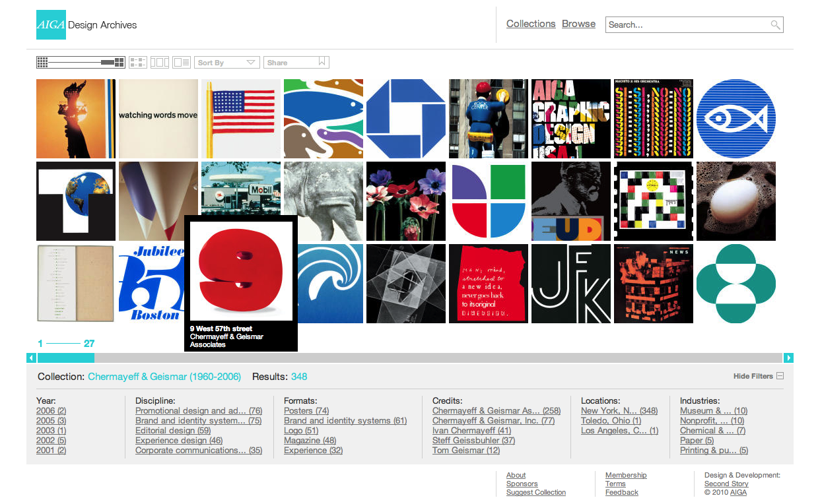Filter by credit Ivan Chermayeff (41)
Screen dimensions: 820x504
472,431
